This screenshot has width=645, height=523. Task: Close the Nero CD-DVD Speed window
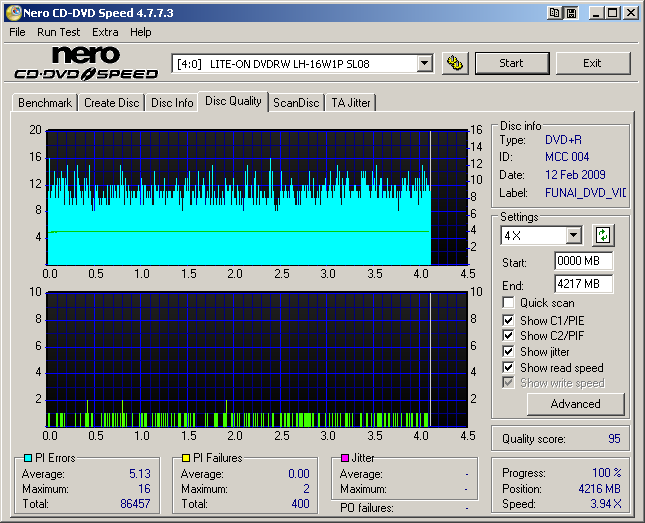[x=631, y=13]
